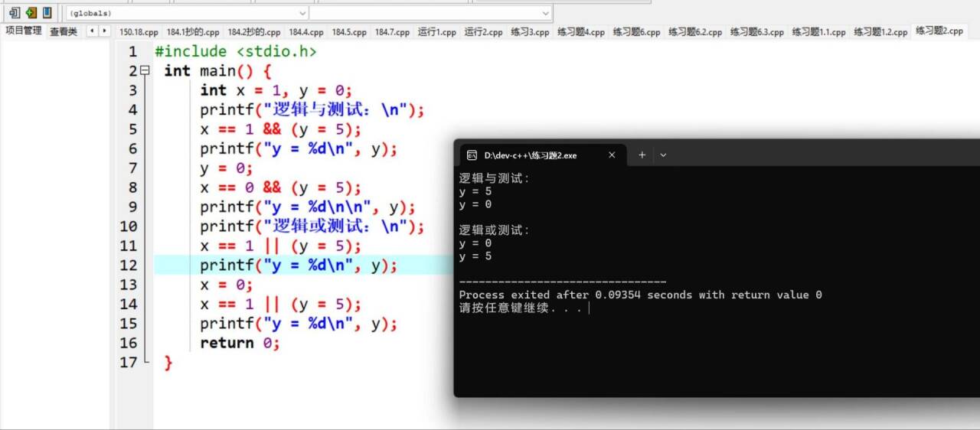Image resolution: width=980 pixels, height=430 pixels.
Task: Click the closing brace on line 17
Action: tap(168, 363)
